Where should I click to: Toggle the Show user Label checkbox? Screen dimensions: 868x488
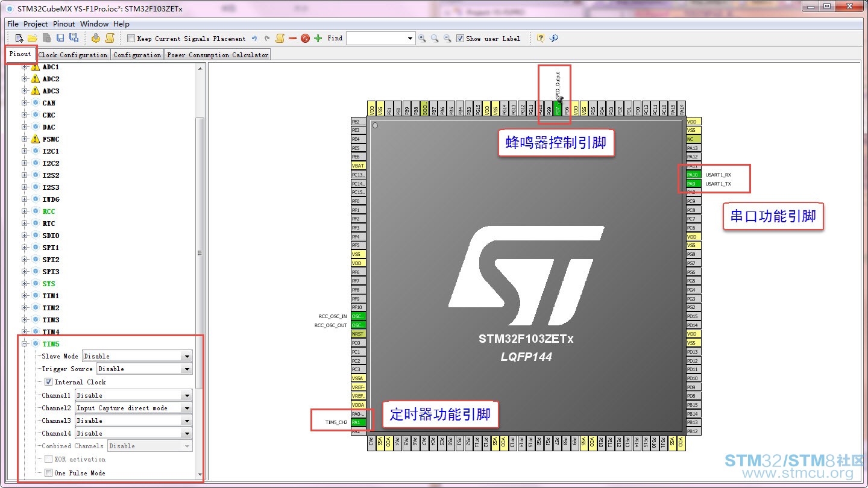(460, 39)
